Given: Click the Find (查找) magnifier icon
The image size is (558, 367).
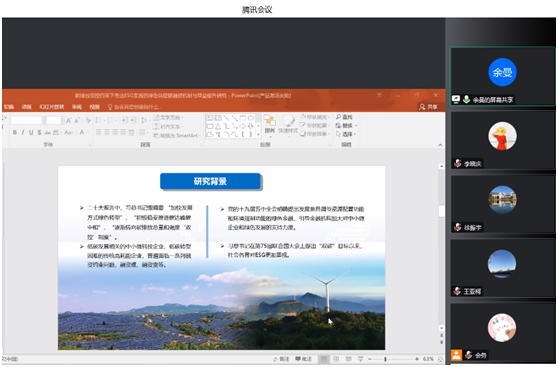Looking at the screenshot, I should coord(338,117).
